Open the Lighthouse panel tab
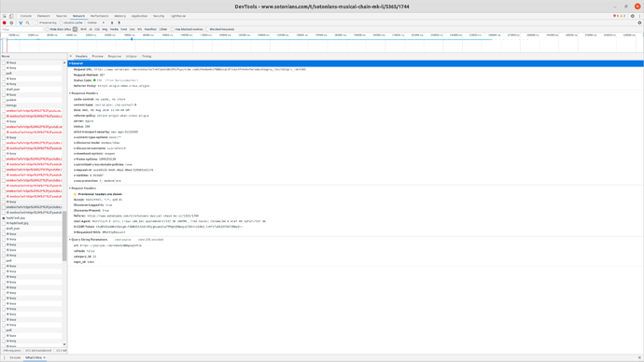The height and width of the screenshot is (362, 644). coord(178,16)
